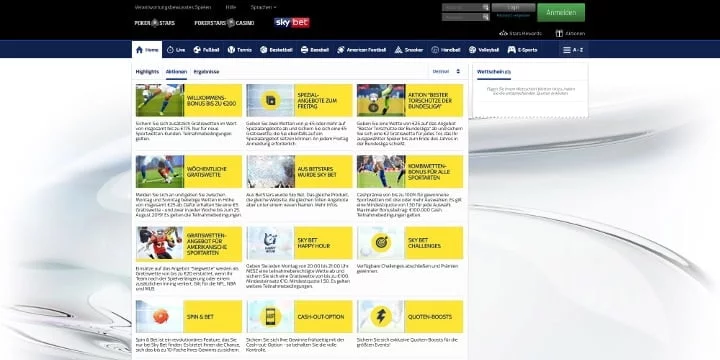Focus the username input field
The width and height of the screenshot is (720, 360).
click(466, 7)
